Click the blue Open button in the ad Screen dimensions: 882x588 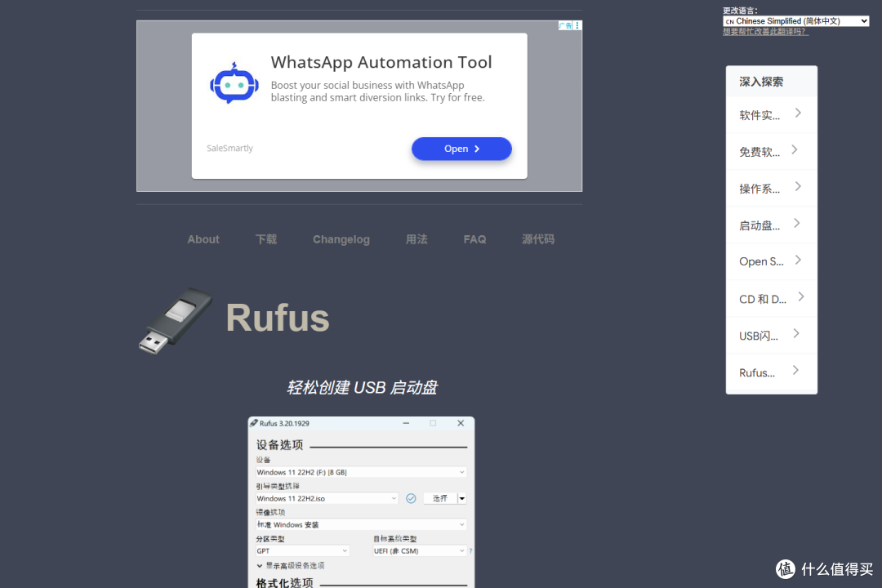click(x=461, y=149)
